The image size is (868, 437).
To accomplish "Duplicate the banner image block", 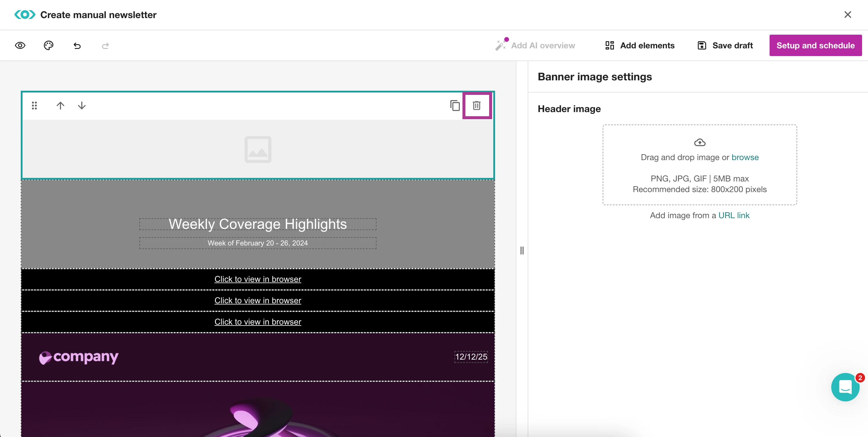I will (x=455, y=106).
